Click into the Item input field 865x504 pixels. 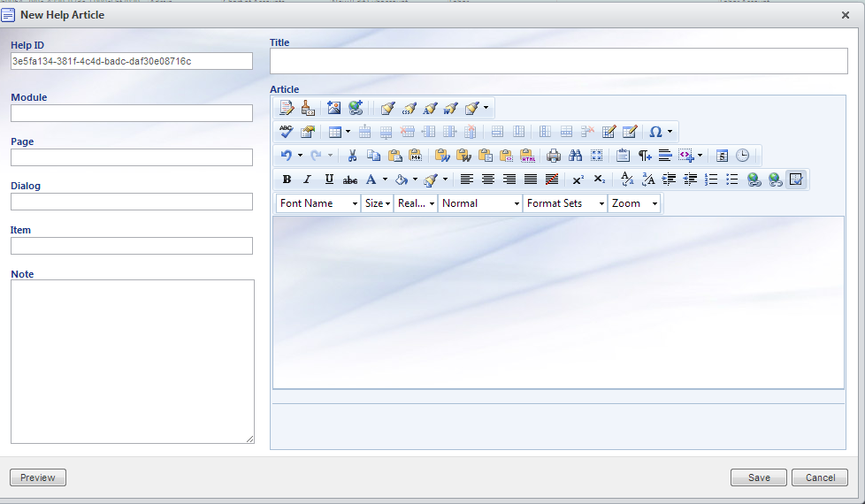coord(132,246)
